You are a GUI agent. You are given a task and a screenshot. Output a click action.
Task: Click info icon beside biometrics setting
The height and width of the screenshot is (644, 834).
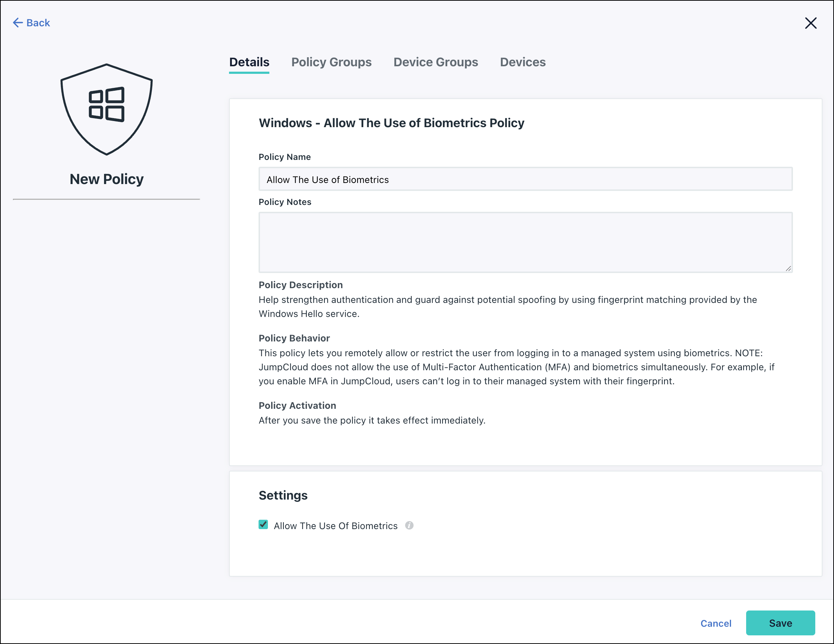pos(409,526)
